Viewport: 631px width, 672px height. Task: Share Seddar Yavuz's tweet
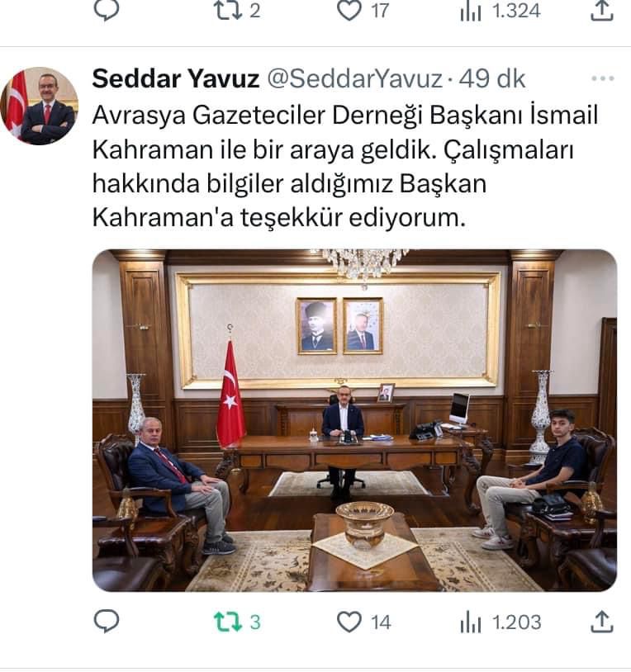[602, 622]
